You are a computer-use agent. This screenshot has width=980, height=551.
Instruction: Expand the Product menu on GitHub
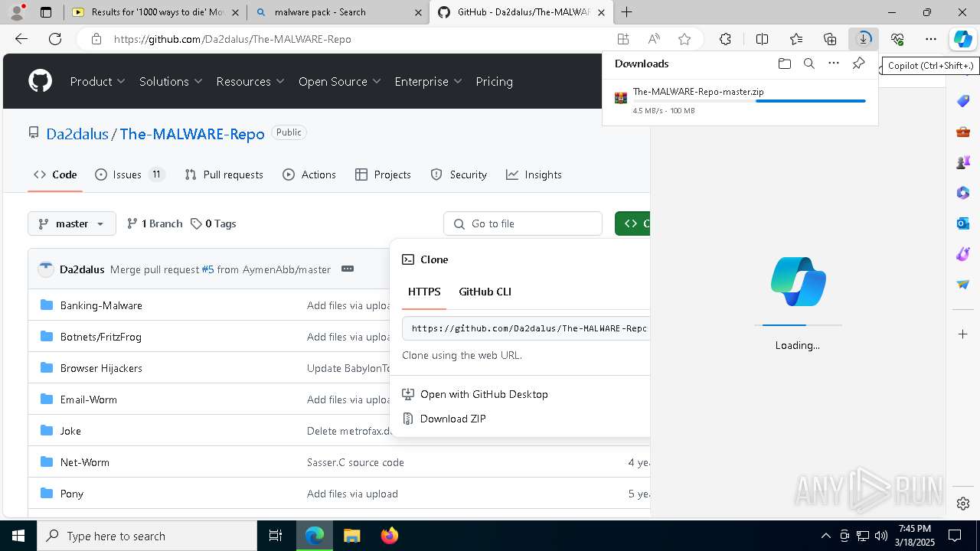tap(98, 81)
